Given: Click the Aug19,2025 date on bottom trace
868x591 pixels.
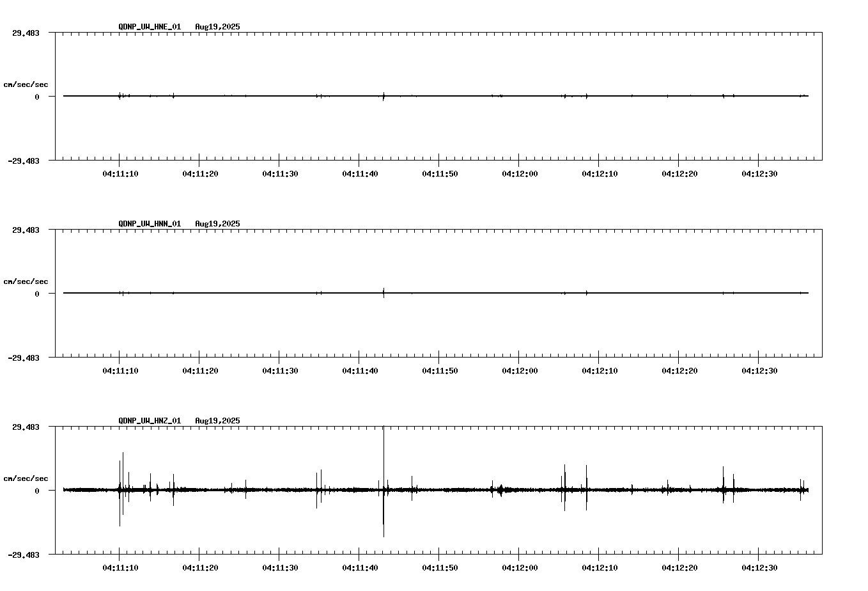Looking at the screenshot, I should pos(216,421).
